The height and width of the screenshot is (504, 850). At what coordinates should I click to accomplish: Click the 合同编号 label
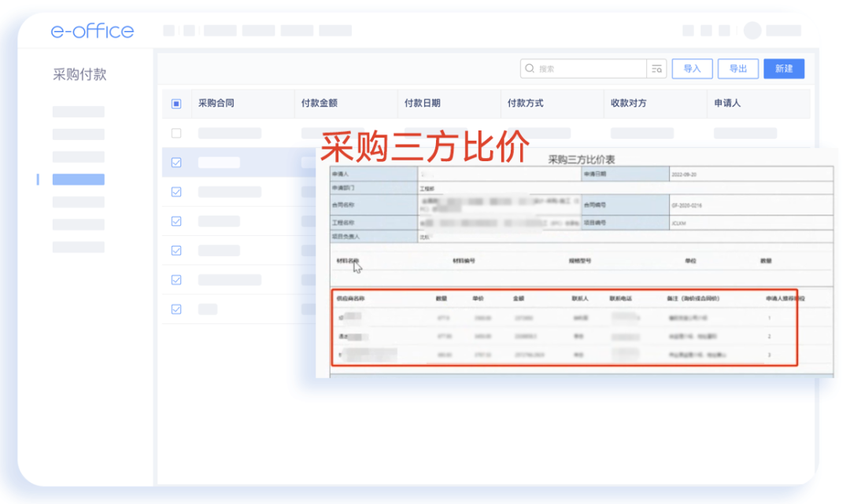point(595,205)
